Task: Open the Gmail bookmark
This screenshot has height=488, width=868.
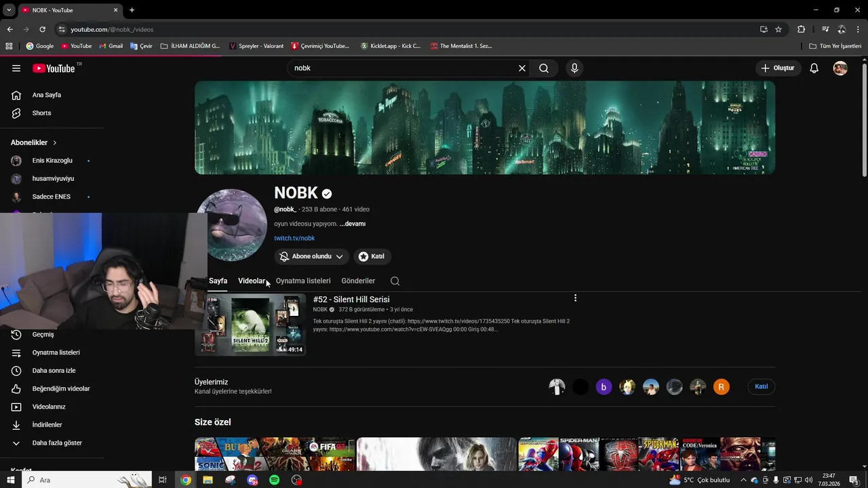Action: (111, 46)
